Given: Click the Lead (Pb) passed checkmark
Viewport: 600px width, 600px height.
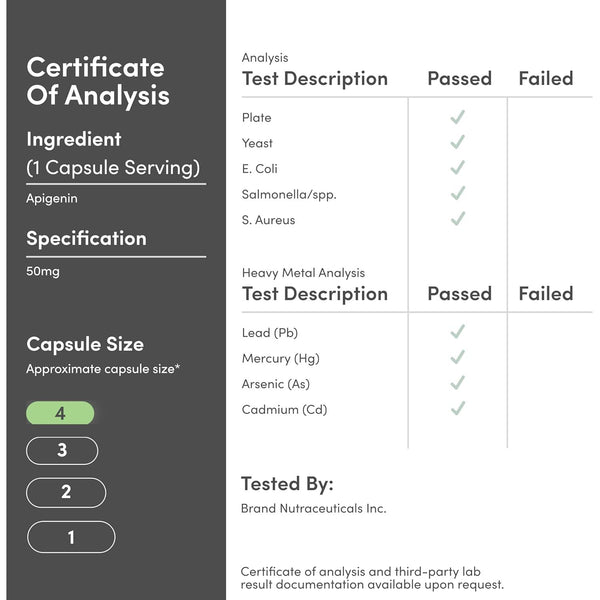Looking at the screenshot, I should (x=457, y=332).
